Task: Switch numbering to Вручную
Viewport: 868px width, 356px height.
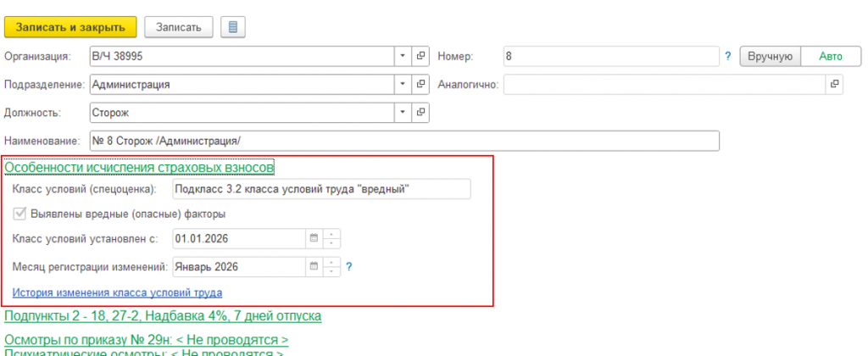Action: [770, 57]
